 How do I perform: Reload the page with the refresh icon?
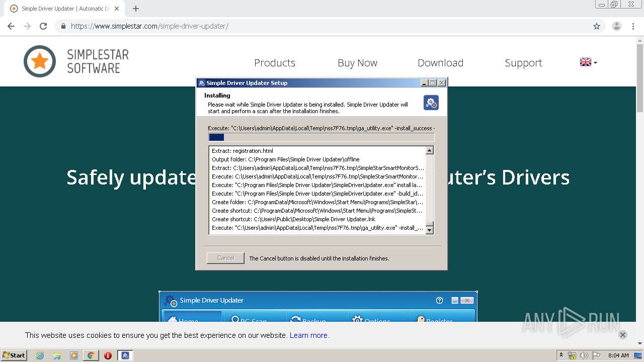pyautogui.click(x=43, y=26)
